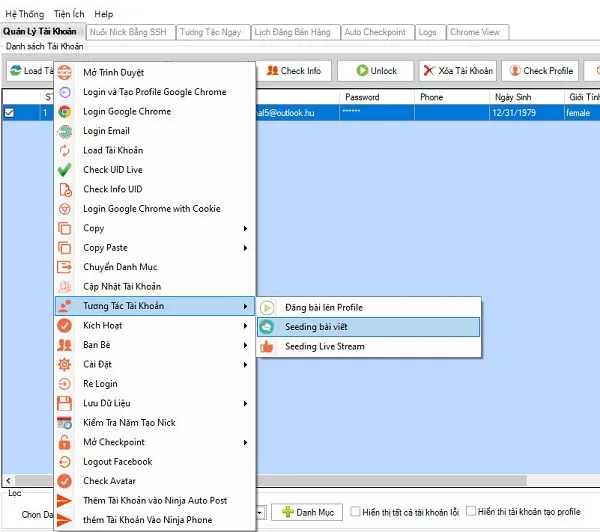Click the Password column header

pyautogui.click(x=362, y=97)
